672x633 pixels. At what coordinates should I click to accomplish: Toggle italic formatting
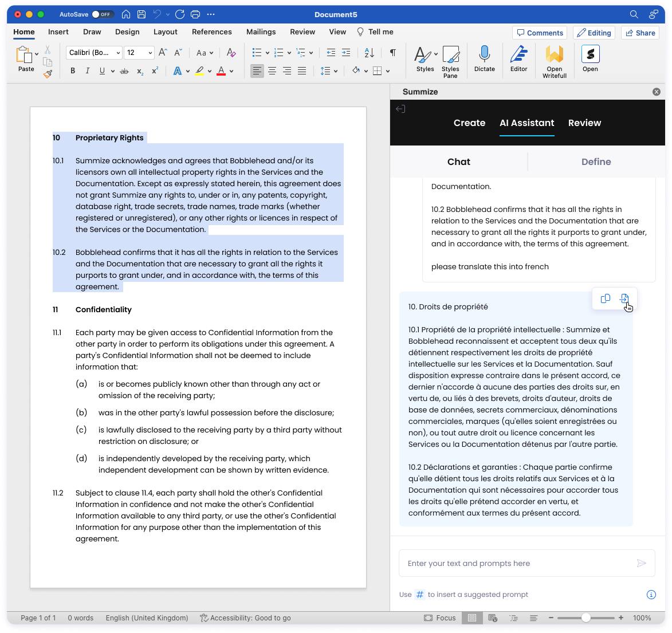coord(88,71)
